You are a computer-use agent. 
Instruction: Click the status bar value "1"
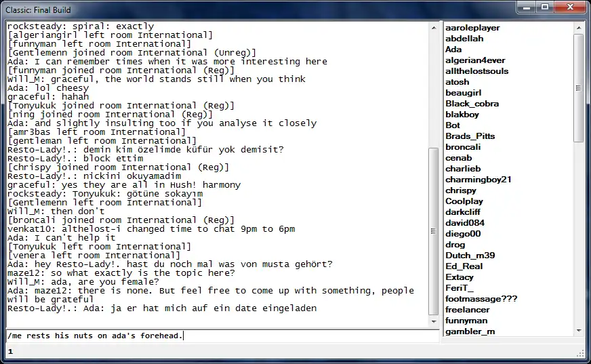pyautogui.click(x=11, y=352)
